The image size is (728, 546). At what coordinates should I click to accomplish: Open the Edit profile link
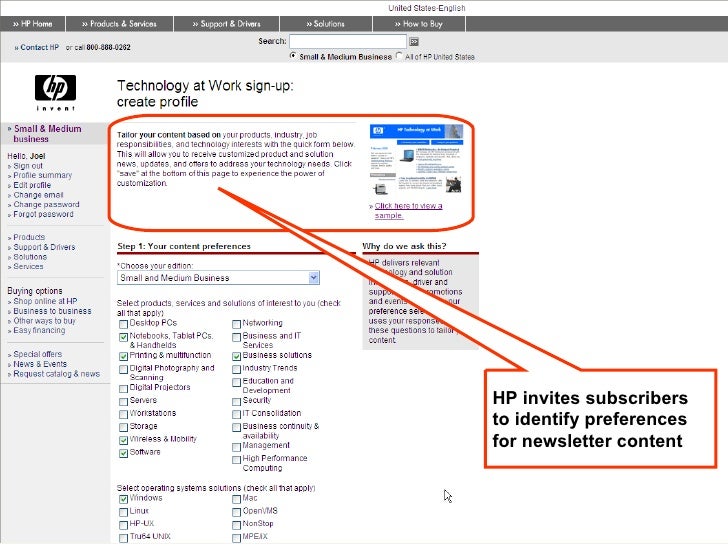click(x=32, y=185)
